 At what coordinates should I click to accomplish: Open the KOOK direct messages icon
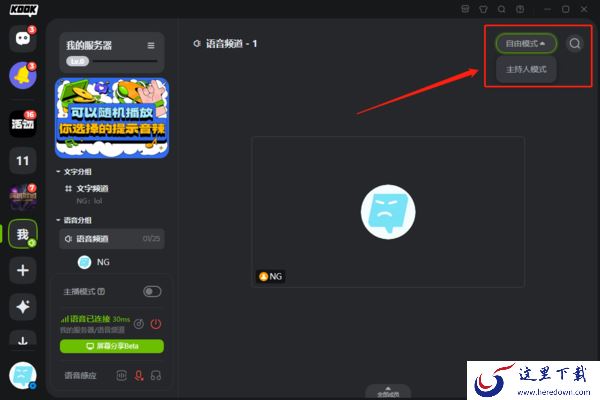(x=23, y=38)
